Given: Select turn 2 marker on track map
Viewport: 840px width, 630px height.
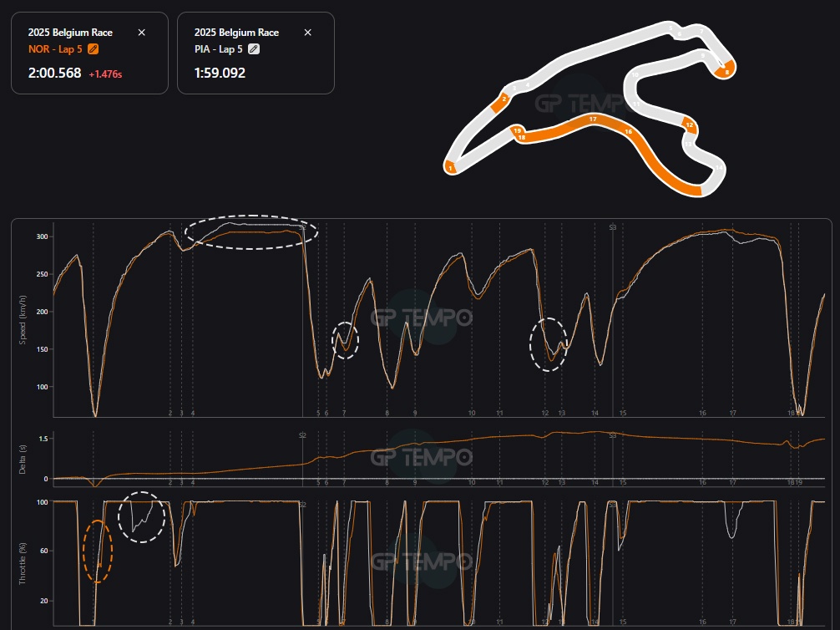Looking at the screenshot, I should [503, 99].
